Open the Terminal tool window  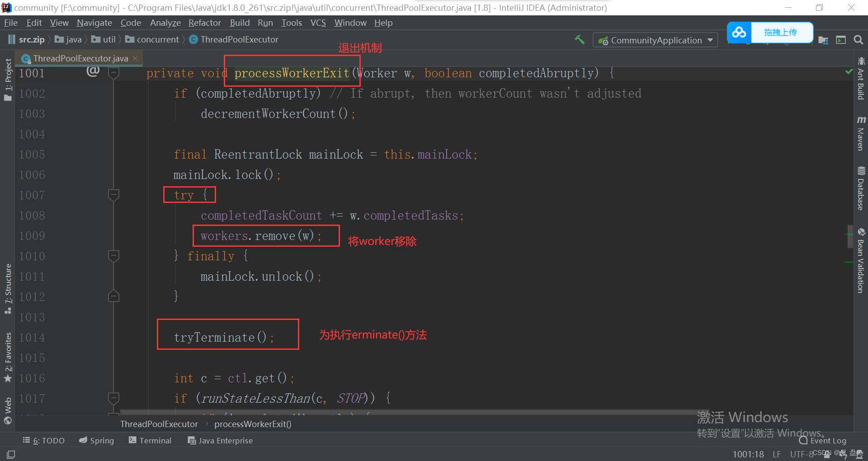pyautogui.click(x=150, y=440)
